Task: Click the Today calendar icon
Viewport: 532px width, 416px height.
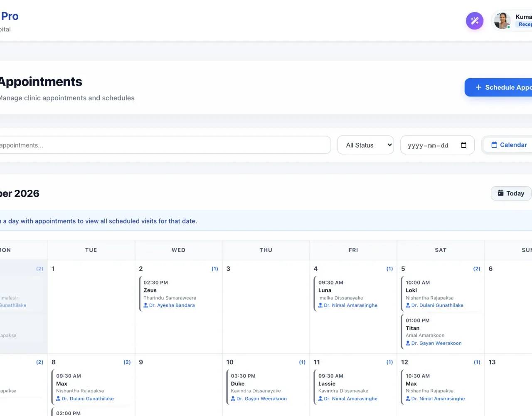Action: pos(500,193)
